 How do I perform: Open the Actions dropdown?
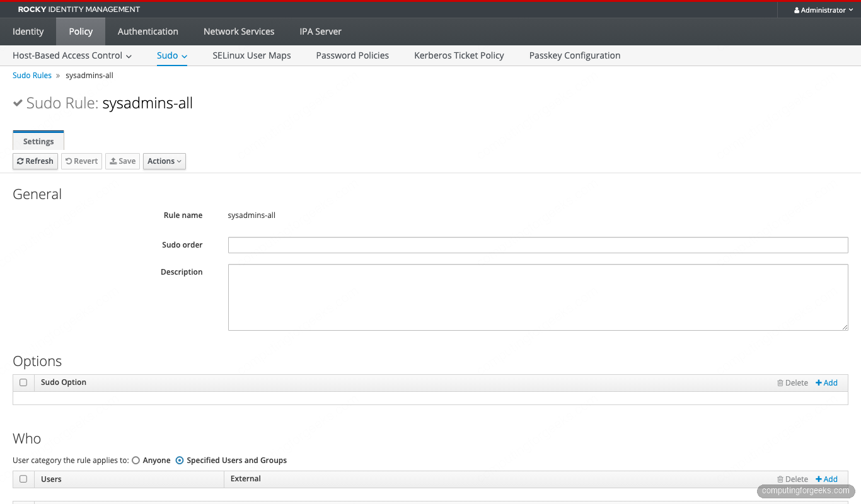(165, 161)
